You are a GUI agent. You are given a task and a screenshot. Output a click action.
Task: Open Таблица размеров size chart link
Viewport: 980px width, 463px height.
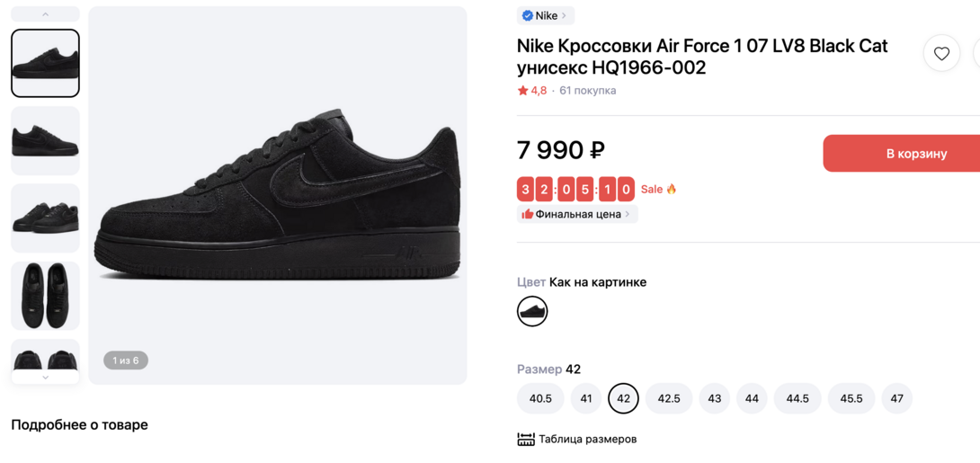point(587,440)
